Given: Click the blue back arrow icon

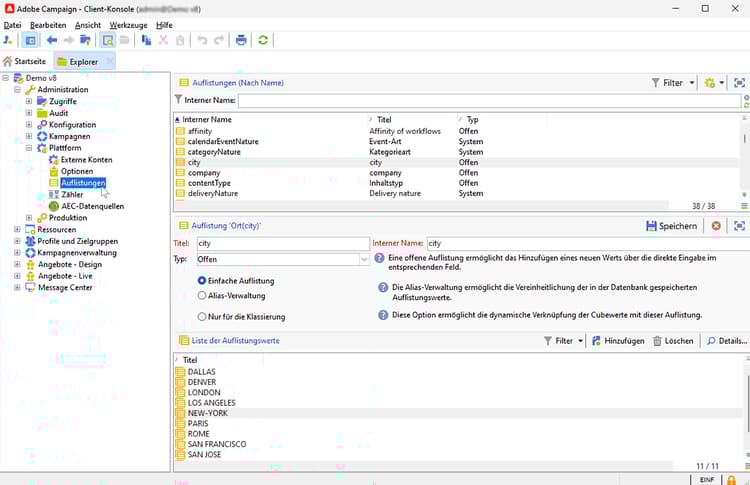Looking at the screenshot, I should [x=51, y=40].
